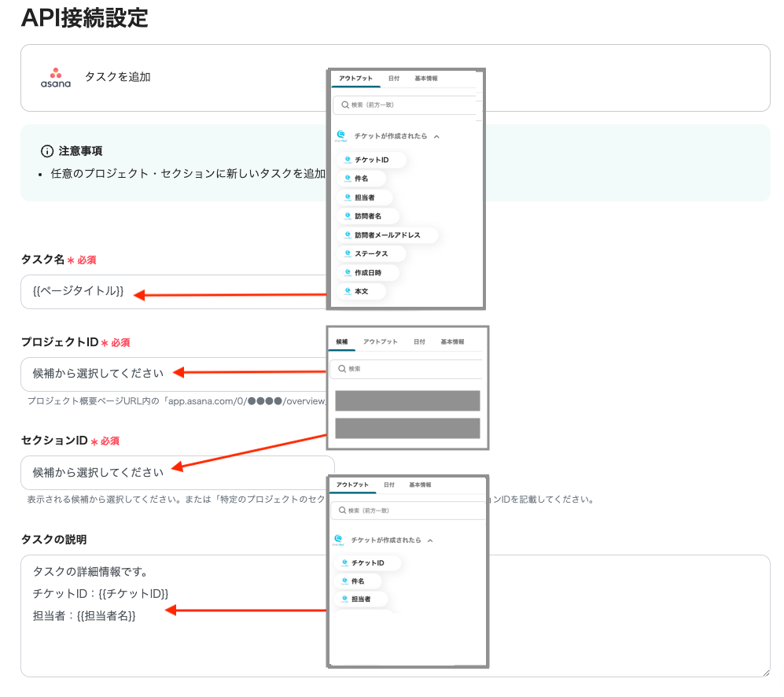Click search magnifier icon in bottom popup
Image resolution: width=784 pixels, height=697 pixels.
[x=342, y=511]
